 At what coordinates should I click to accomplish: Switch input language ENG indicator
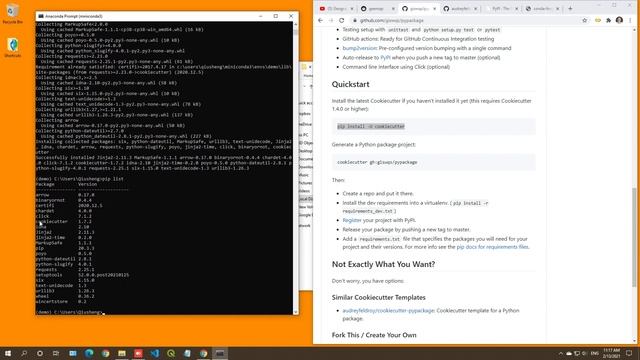tap(595, 353)
